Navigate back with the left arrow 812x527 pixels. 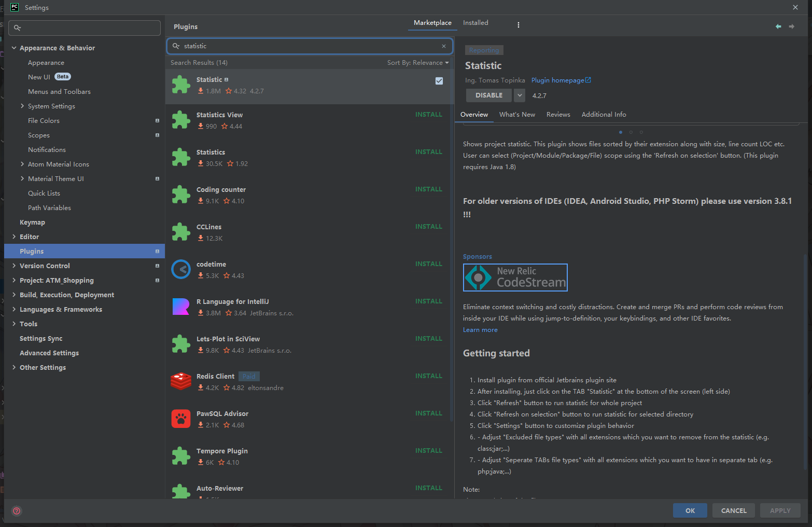coord(778,26)
